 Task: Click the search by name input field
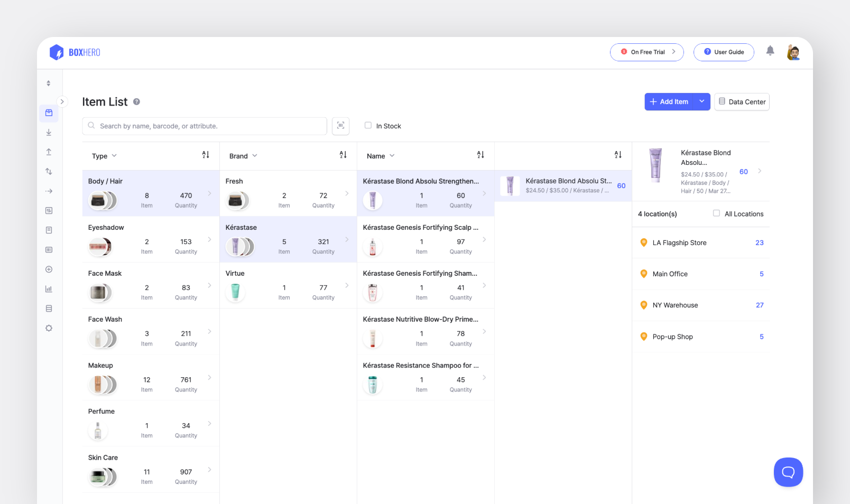(206, 126)
